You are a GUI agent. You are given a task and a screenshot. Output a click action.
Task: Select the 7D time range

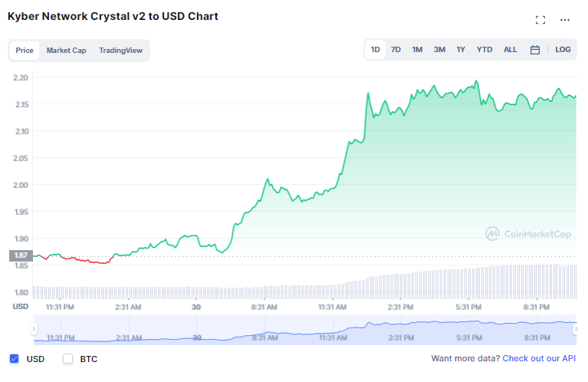[396, 50]
